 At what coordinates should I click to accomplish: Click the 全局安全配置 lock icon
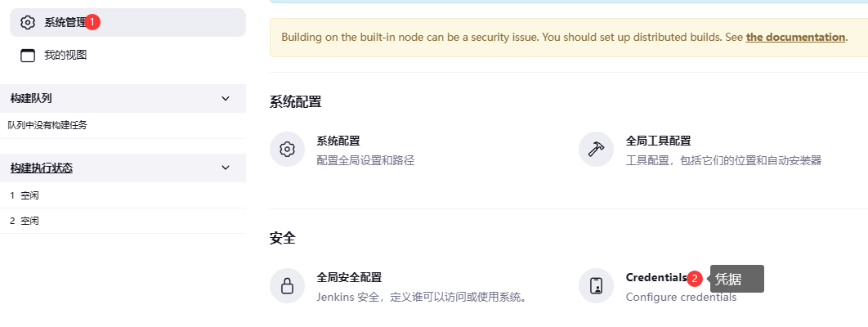point(288,286)
